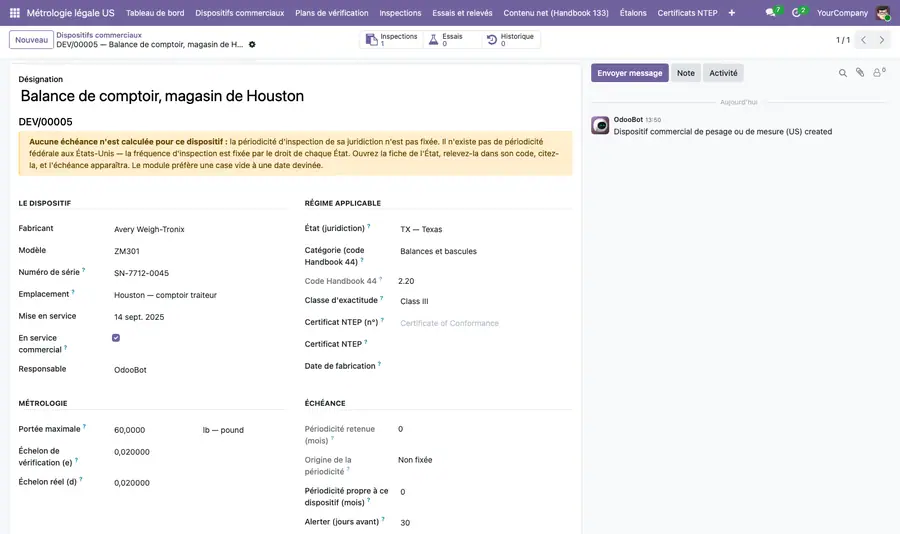Open the activities clock icon
The height and width of the screenshot is (534, 900).
pos(796,13)
